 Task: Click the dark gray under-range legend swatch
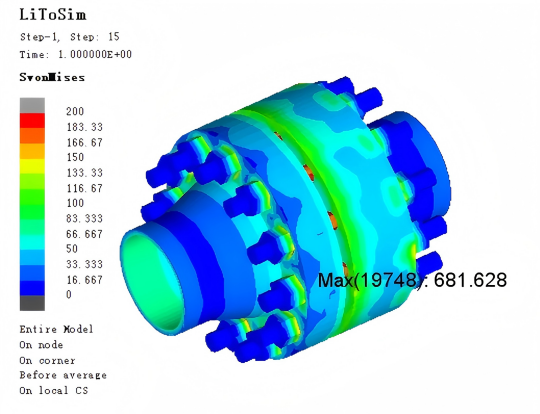click(32, 303)
